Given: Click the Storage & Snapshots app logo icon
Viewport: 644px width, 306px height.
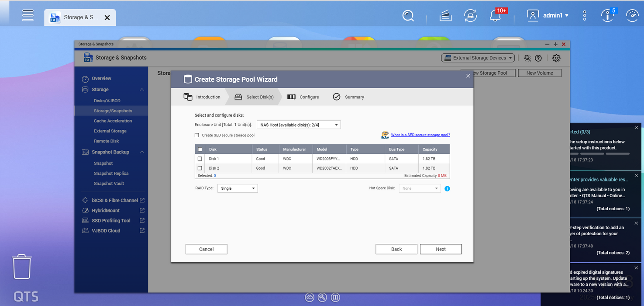Looking at the screenshot, I should [88, 58].
